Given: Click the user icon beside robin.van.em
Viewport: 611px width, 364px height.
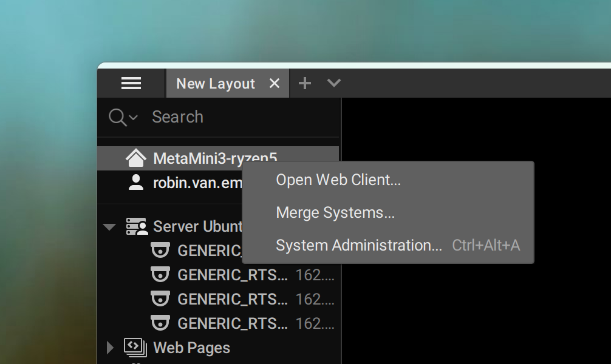Looking at the screenshot, I should pyautogui.click(x=136, y=183).
